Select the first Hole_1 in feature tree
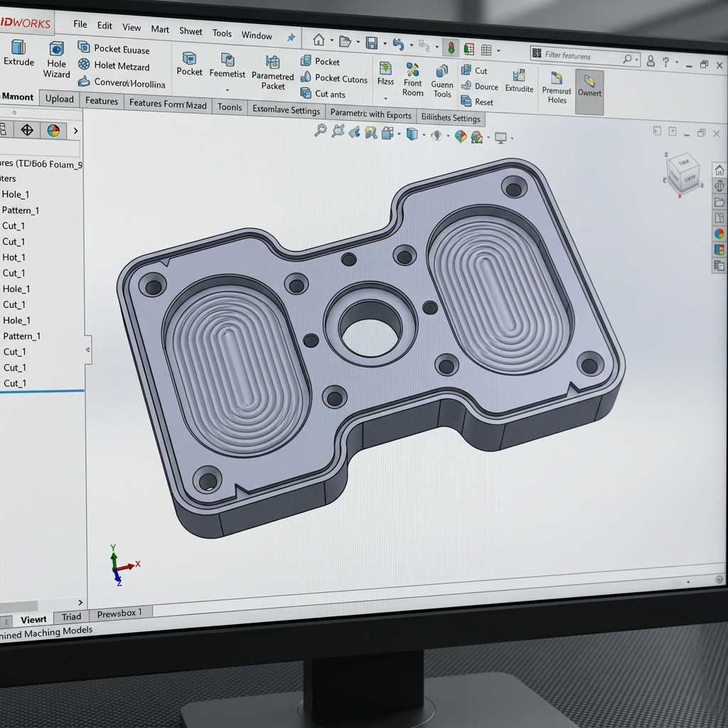This screenshot has width=728, height=728. [16, 194]
